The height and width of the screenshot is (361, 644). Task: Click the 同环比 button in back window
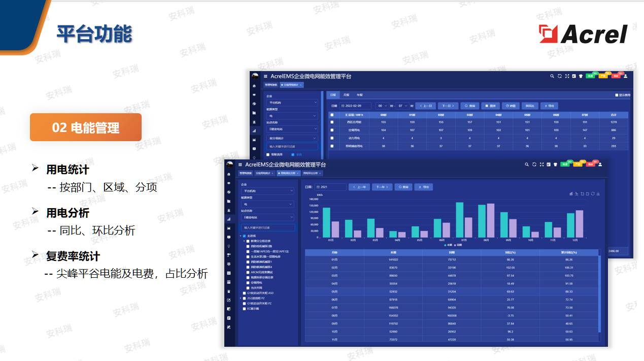point(530,106)
